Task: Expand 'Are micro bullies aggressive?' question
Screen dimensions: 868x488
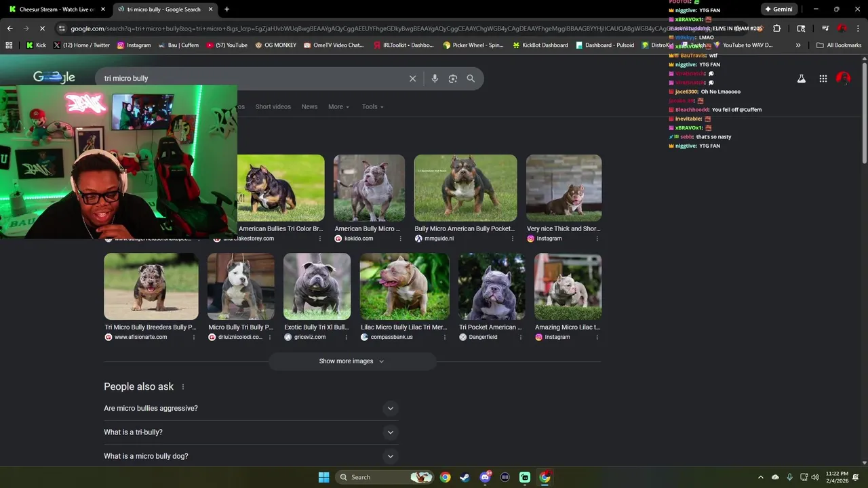Action: tap(251, 409)
